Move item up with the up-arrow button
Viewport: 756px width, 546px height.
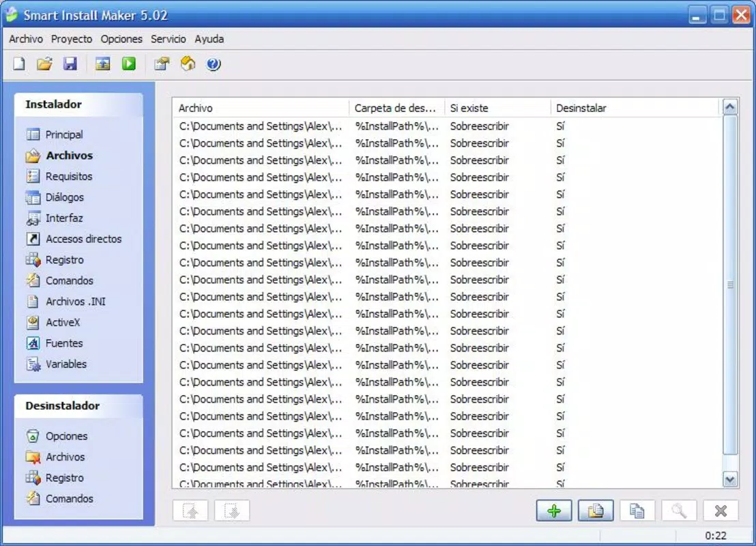[190, 511]
